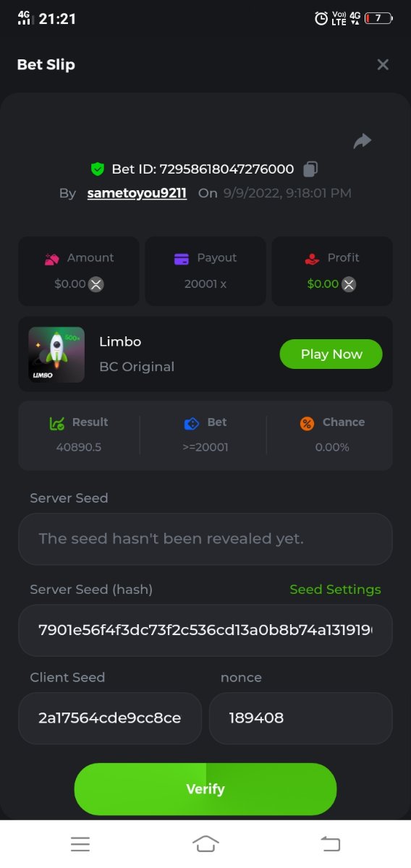
Task: Tap the Android back navigation button
Action: pyautogui.click(x=330, y=843)
